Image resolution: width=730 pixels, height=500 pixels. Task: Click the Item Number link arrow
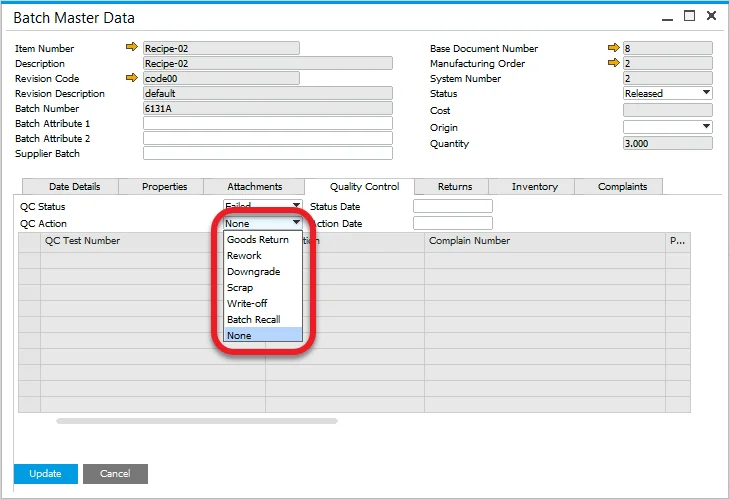click(x=132, y=48)
